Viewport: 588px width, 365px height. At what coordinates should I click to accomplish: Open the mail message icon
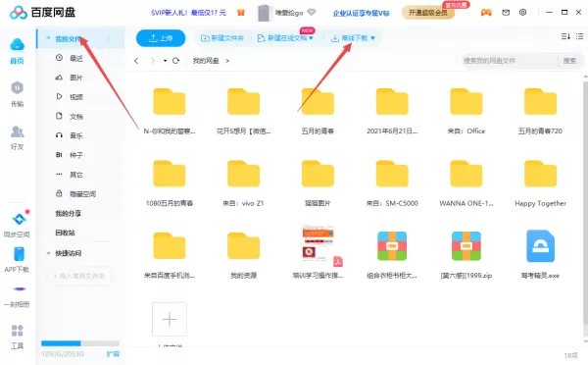pos(506,13)
